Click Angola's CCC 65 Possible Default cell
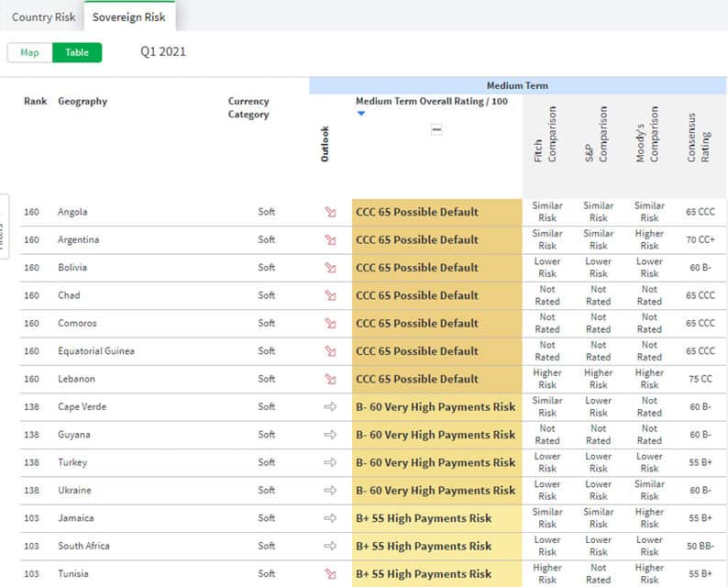This screenshot has width=728, height=587. pyautogui.click(x=436, y=212)
